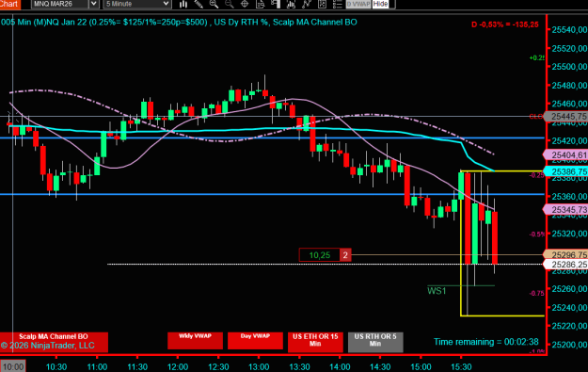Open the bar type chart style icon
Screen dimensions: 588x372
coord(183,4)
